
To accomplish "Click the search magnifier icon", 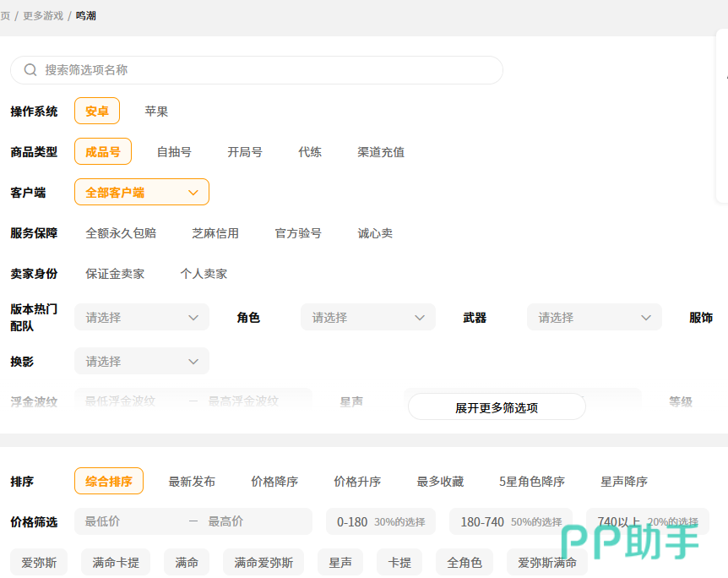I will point(30,70).
